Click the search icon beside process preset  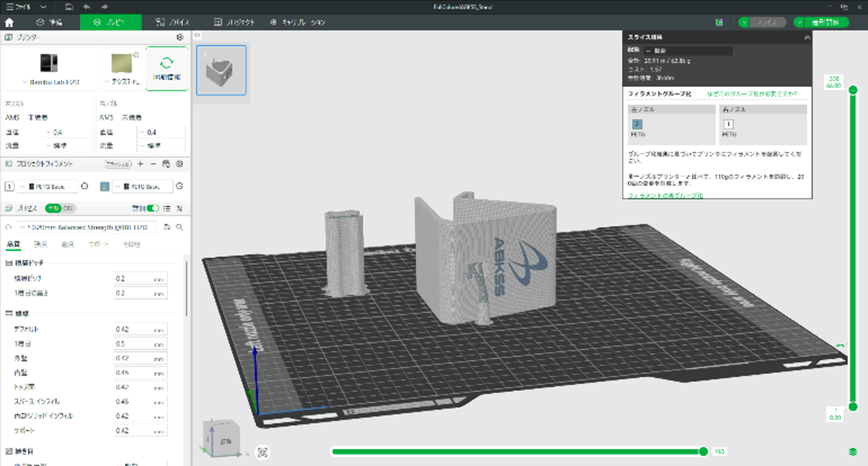click(x=180, y=228)
